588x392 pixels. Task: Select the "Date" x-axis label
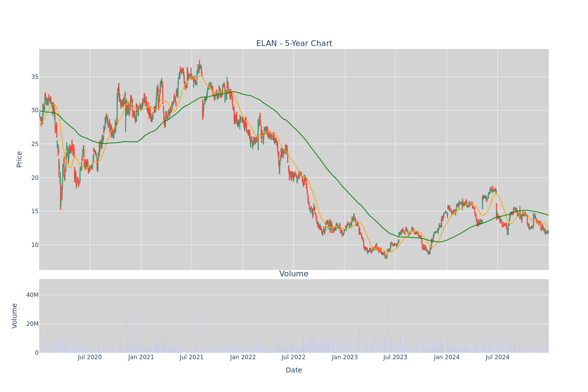tap(294, 370)
